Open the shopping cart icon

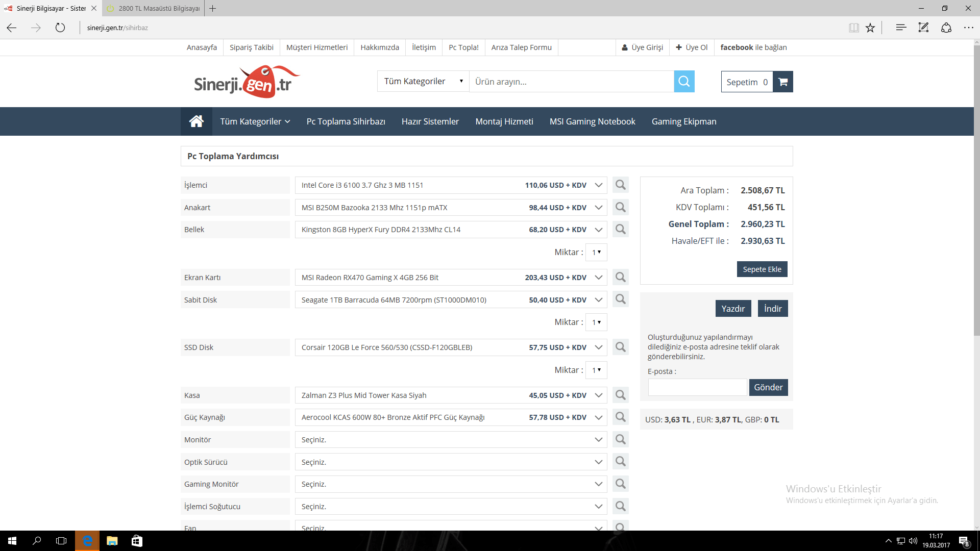(x=783, y=82)
